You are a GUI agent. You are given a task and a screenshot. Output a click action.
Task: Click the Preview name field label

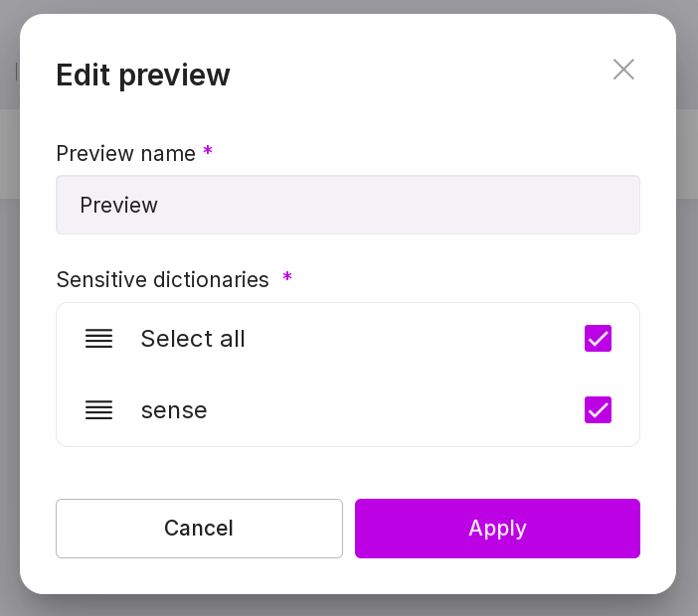(125, 154)
